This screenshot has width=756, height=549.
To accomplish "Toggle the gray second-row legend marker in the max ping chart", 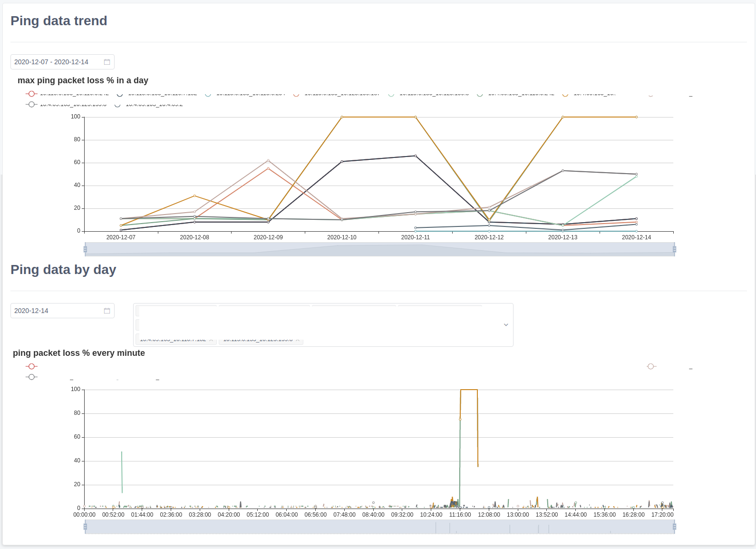I will (x=31, y=104).
